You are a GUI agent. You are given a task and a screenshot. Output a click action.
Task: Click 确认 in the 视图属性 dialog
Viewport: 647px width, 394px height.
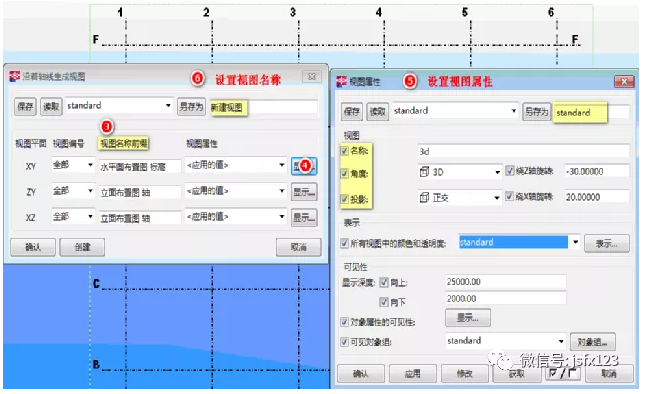361,374
